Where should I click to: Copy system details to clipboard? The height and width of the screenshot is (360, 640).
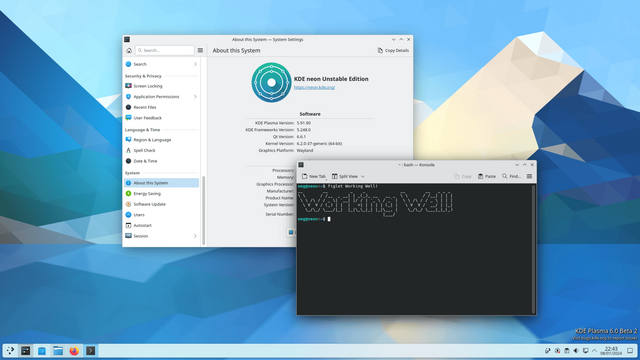[x=393, y=50]
